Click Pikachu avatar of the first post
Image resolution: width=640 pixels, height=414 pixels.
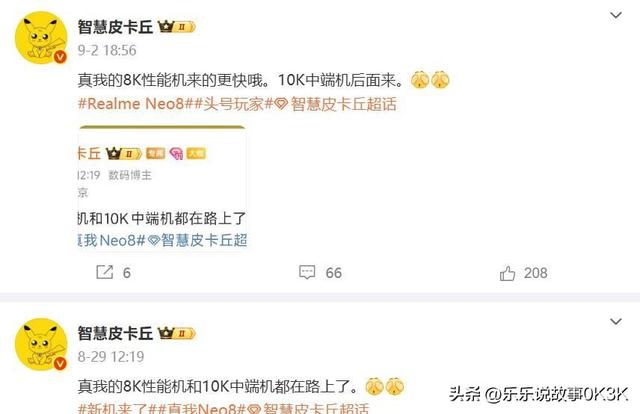[41, 38]
